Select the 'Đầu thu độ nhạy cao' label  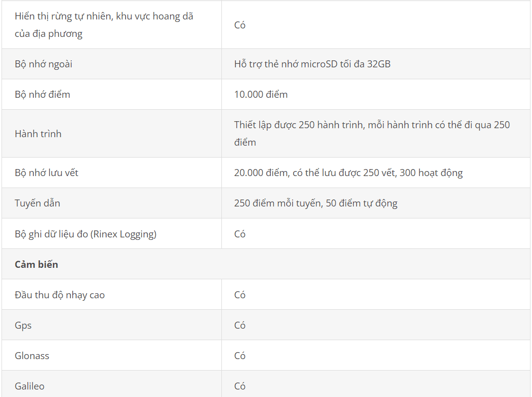(60, 295)
